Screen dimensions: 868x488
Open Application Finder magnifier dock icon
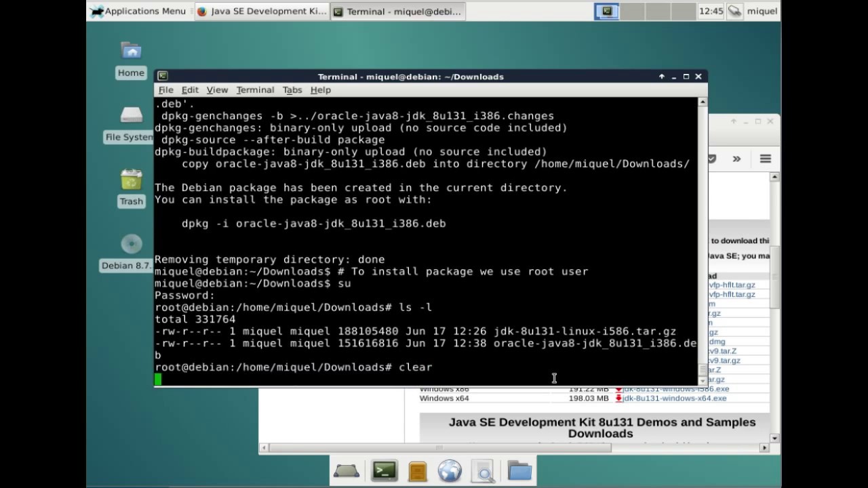484,471
